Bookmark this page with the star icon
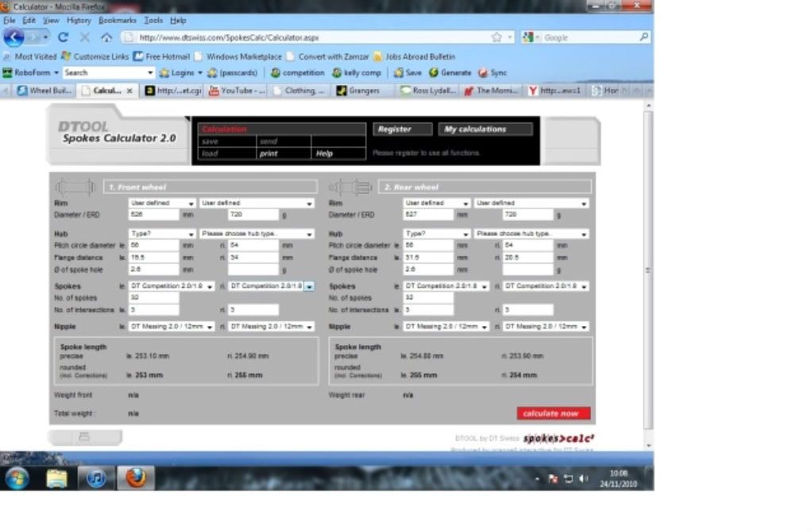The width and height of the screenshot is (812, 532). (x=497, y=37)
